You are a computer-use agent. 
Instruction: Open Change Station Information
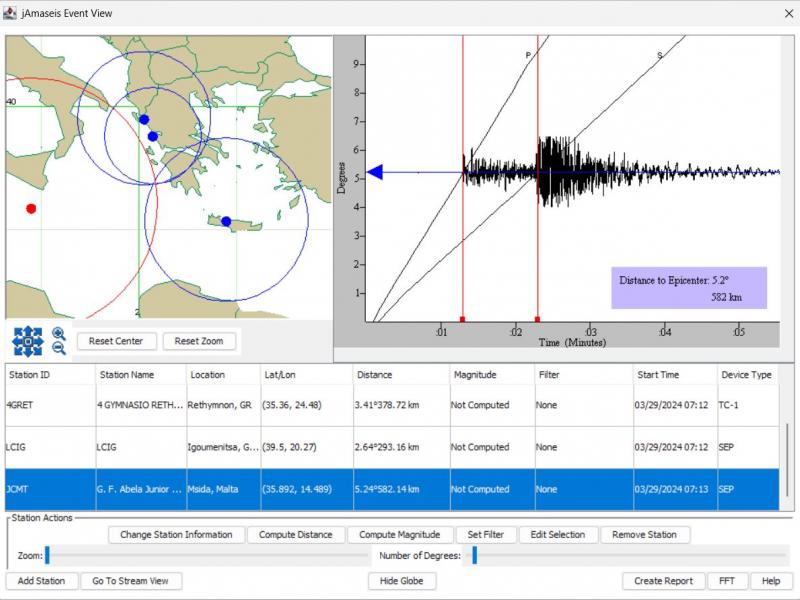(176, 535)
